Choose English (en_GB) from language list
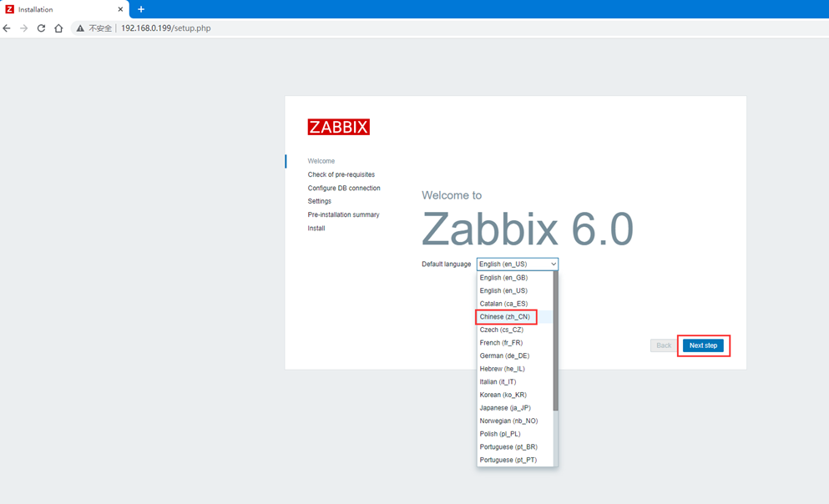The image size is (829, 504). pos(514,278)
